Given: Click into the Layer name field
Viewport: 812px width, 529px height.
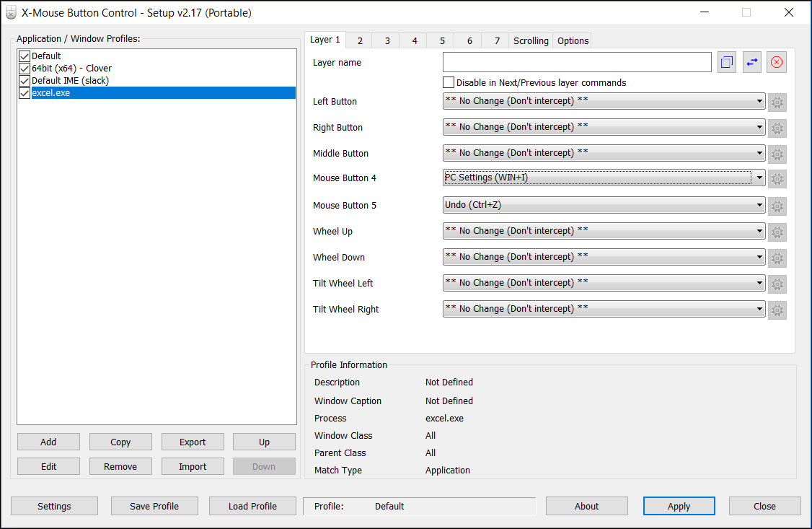Looking at the screenshot, I should pyautogui.click(x=577, y=62).
